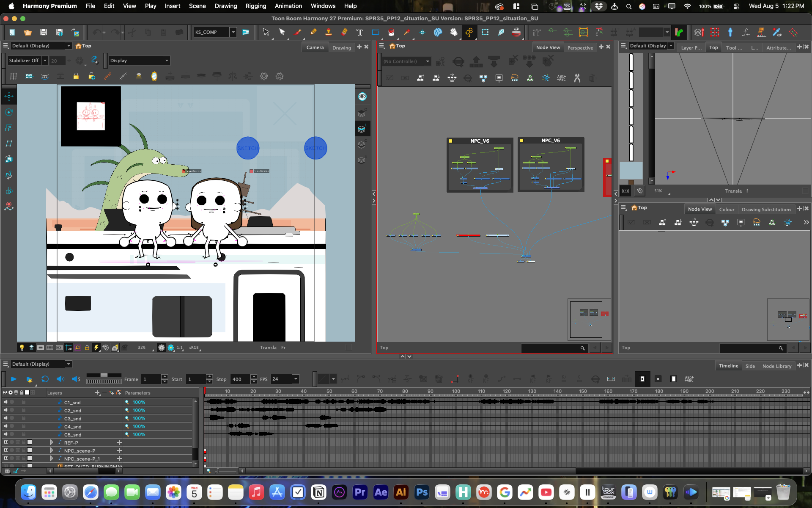Click the Undo arrow icon
812x508 pixels.
click(x=97, y=32)
